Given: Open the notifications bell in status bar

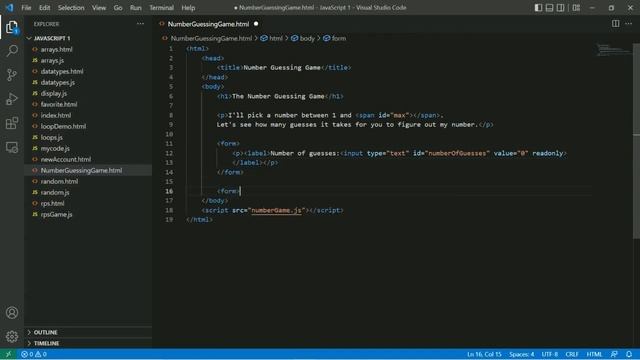Looking at the screenshot, I should (x=629, y=354).
